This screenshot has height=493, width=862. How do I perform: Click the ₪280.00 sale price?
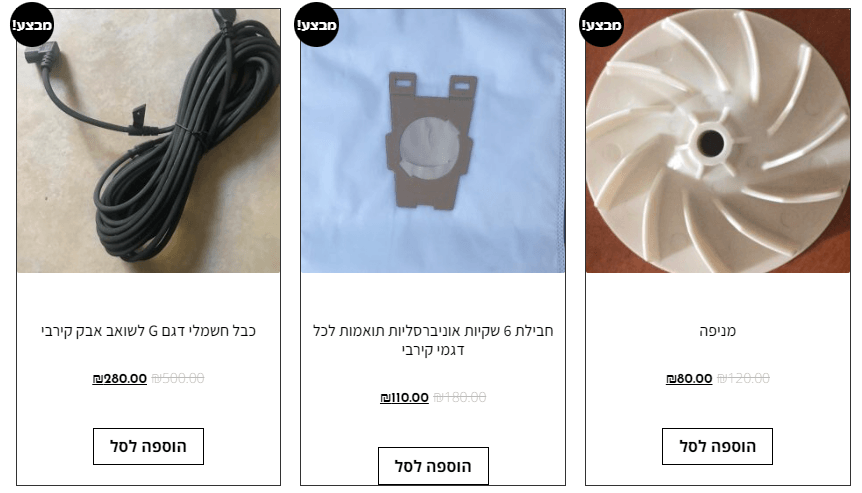[120, 378]
